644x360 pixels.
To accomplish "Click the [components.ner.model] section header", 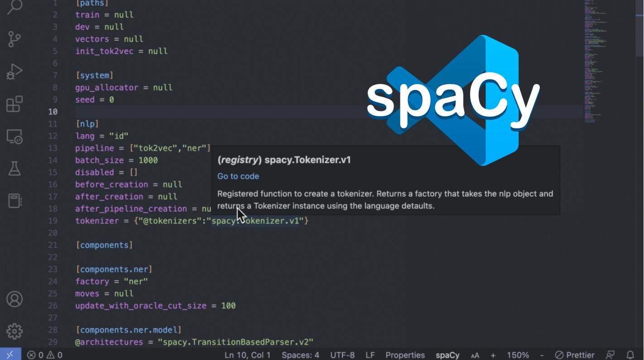I will [129, 330].
